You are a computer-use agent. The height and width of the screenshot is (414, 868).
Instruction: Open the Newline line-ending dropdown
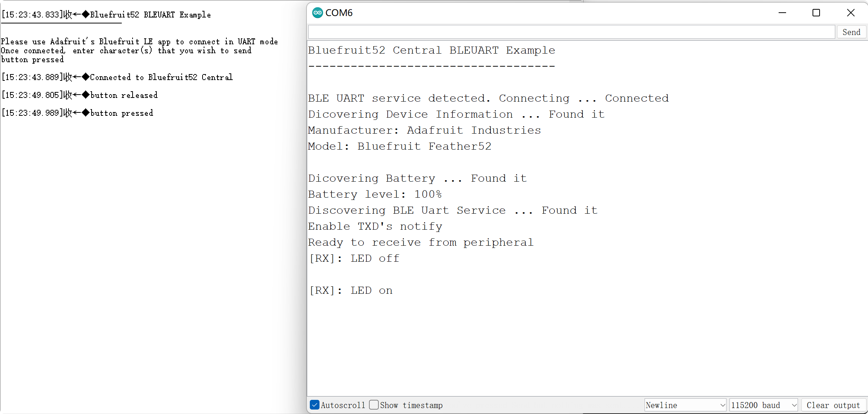(x=685, y=405)
